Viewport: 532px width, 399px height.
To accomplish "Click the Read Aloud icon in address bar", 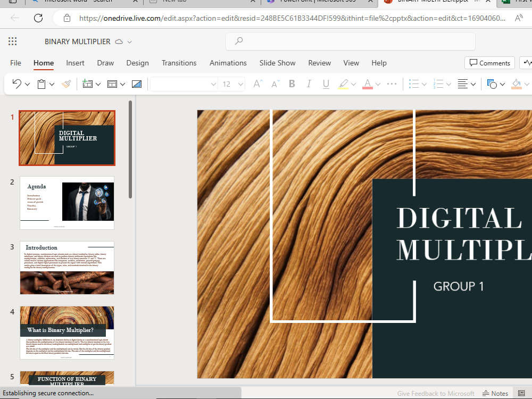I will pos(519,18).
